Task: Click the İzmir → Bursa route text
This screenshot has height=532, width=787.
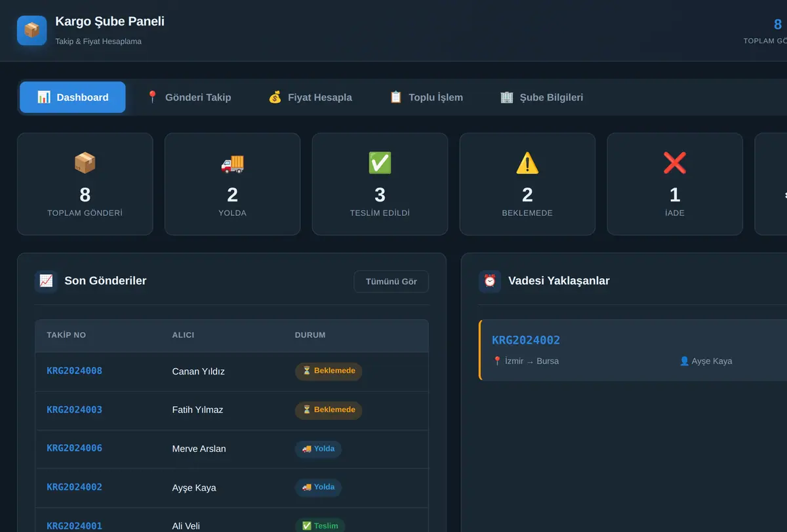Action: 532,361
